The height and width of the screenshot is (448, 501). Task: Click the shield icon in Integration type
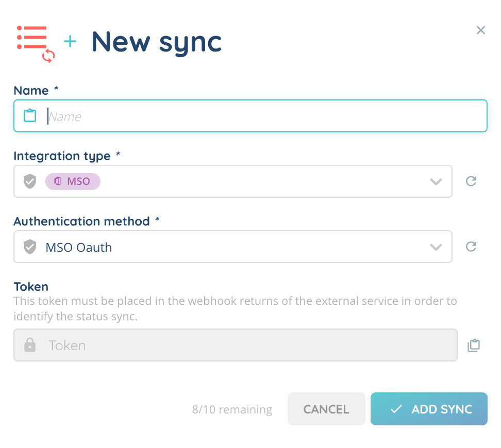pos(30,181)
